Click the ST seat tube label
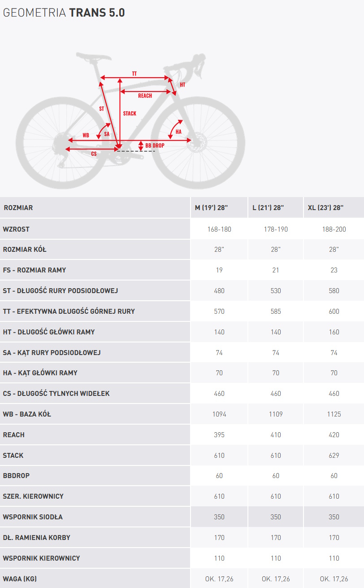 pyautogui.click(x=101, y=109)
